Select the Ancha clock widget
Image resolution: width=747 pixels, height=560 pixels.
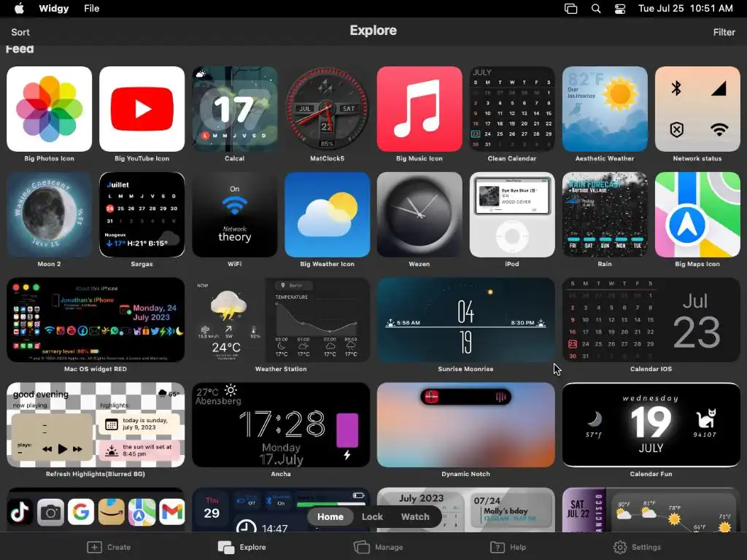click(x=281, y=425)
